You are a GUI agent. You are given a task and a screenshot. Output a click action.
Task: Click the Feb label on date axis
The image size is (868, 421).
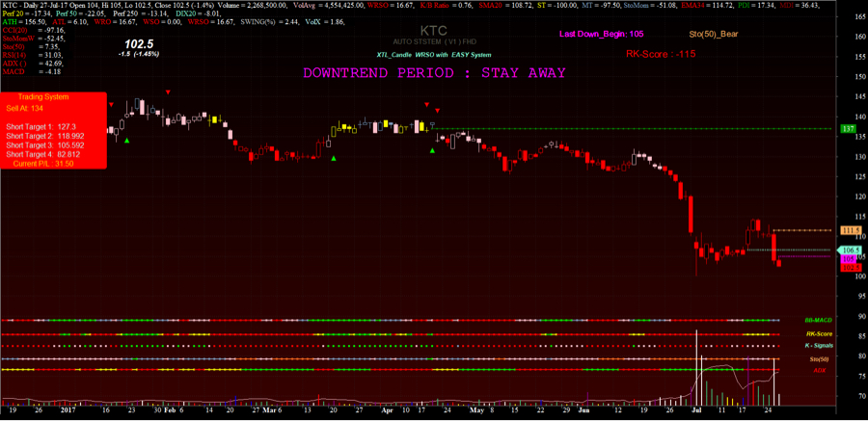[x=170, y=410]
